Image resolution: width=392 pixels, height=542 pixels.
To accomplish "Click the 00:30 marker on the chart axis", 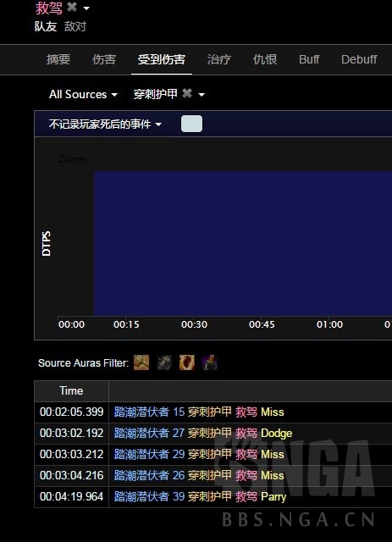I will [194, 324].
